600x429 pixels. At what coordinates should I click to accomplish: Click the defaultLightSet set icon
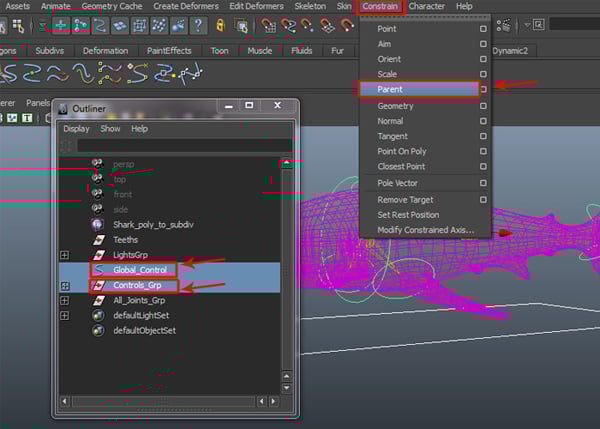point(98,315)
